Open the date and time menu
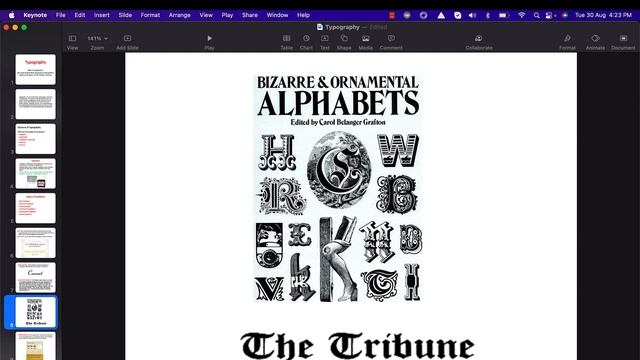This screenshot has width=640, height=360. pyautogui.click(x=603, y=15)
